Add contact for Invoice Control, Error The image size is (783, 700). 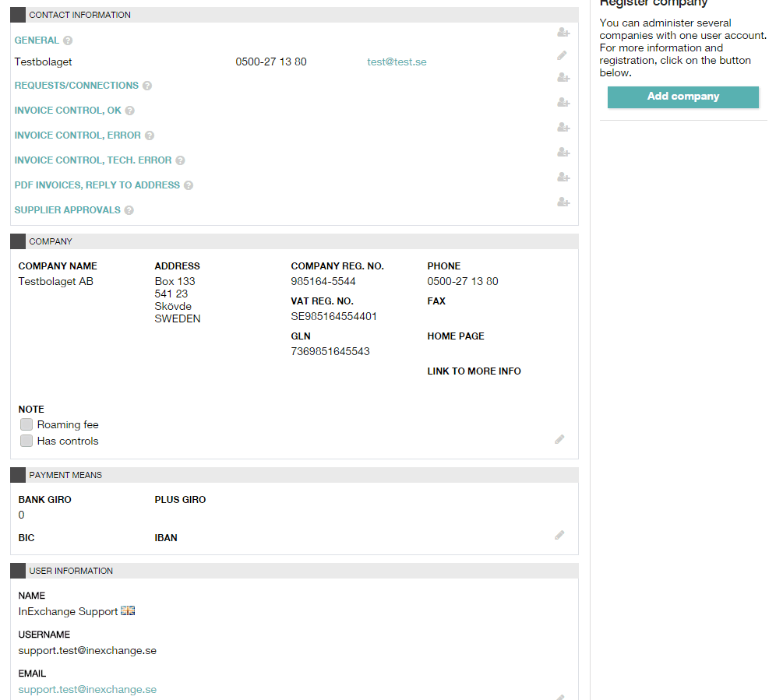pyautogui.click(x=563, y=127)
